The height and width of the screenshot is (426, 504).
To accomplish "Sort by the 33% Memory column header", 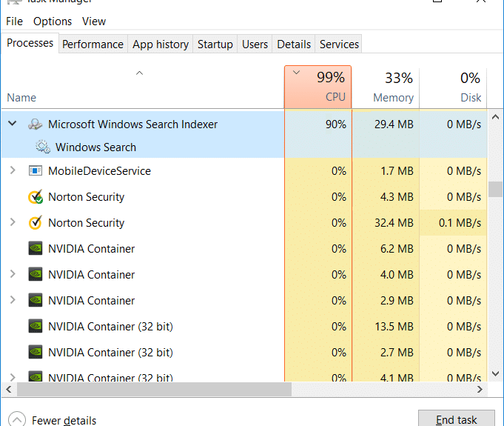I will 386,87.
